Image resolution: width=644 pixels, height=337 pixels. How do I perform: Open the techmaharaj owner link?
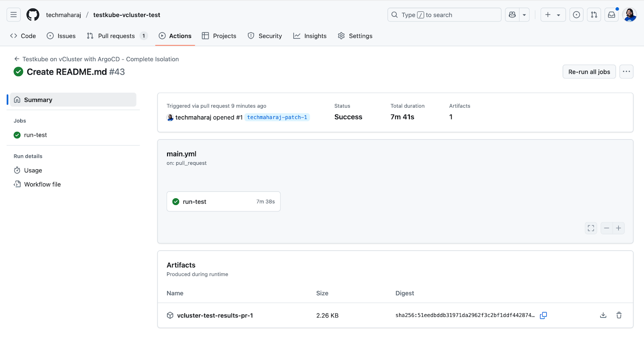pos(64,15)
